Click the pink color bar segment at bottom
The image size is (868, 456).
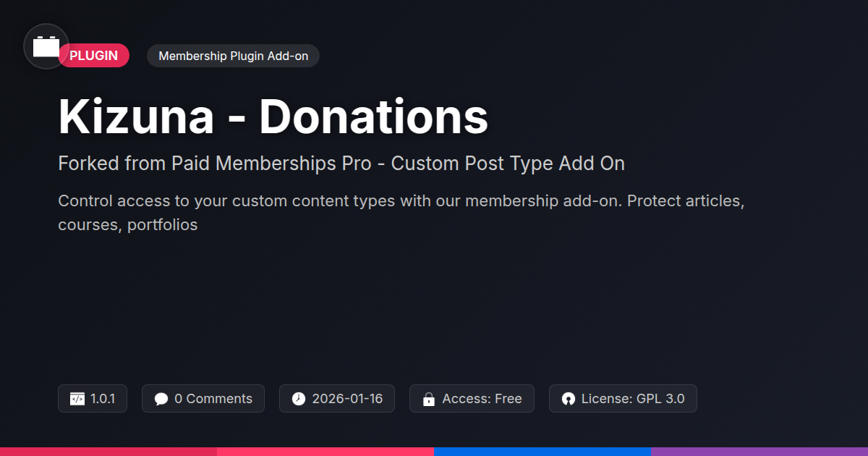[x=325, y=452]
